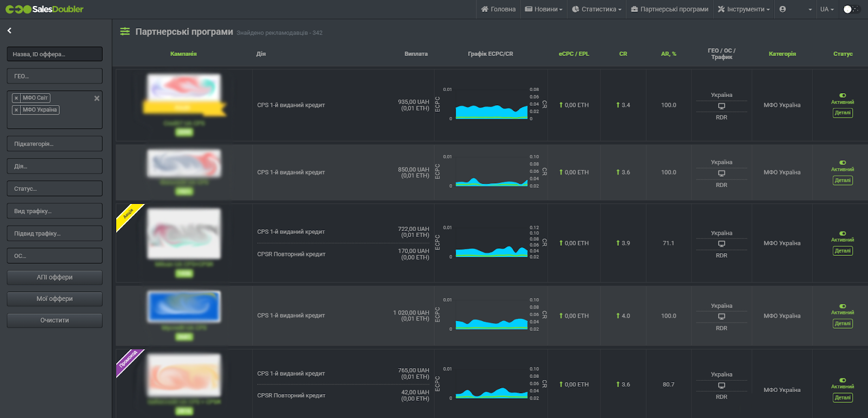Remove the МФО Світ filter tag
868x418 pixels.
pyautogui.click(x=16, y=98)
